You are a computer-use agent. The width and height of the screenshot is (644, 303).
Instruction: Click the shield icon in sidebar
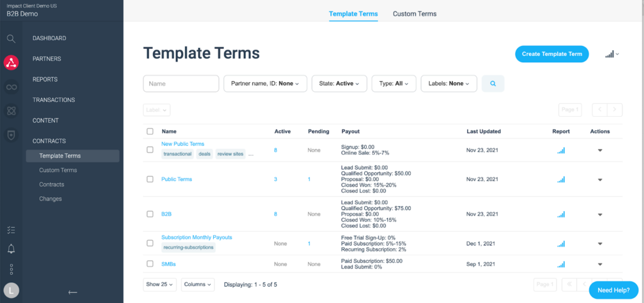pyautogui.click(x=11, y=135)
